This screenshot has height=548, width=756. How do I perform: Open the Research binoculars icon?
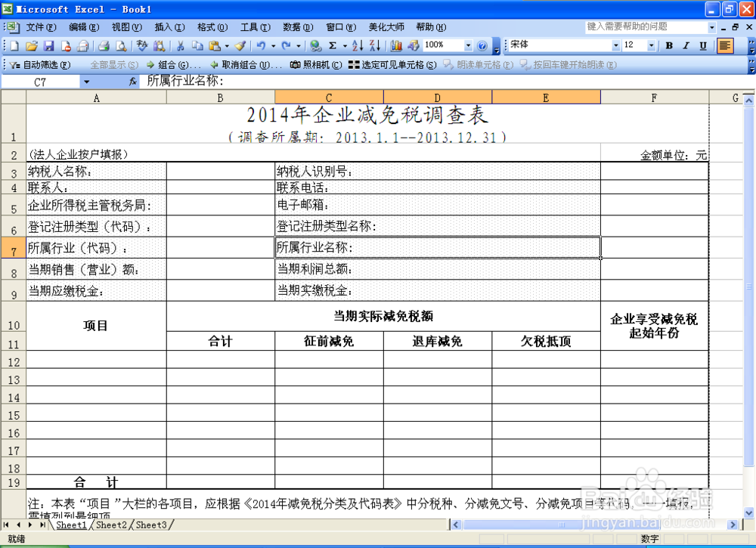(159, 46)
